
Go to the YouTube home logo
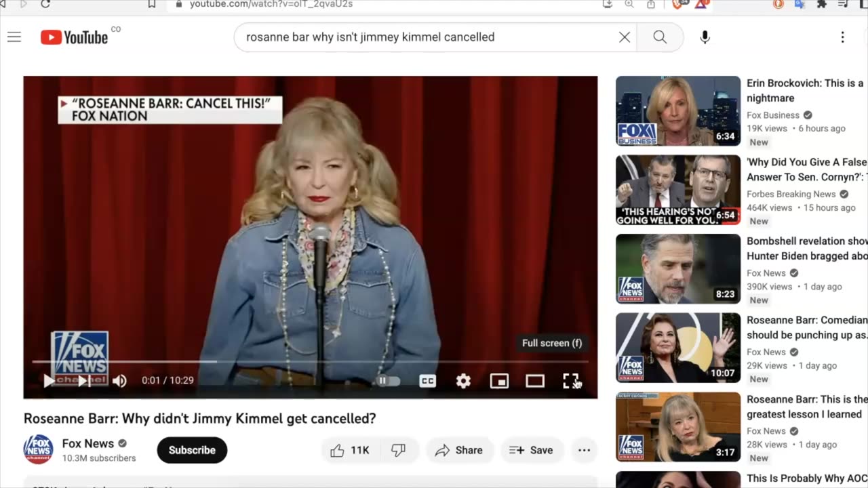74,37
